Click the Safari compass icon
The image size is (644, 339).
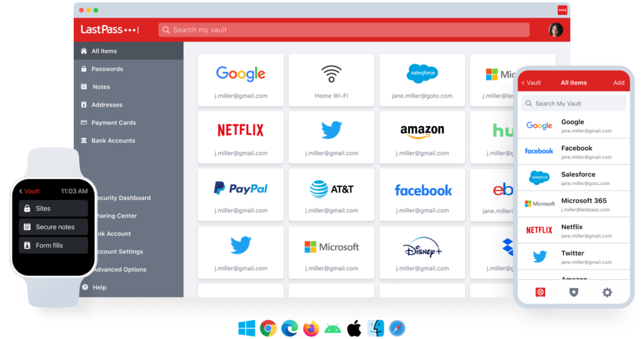[x=397, y=329]
